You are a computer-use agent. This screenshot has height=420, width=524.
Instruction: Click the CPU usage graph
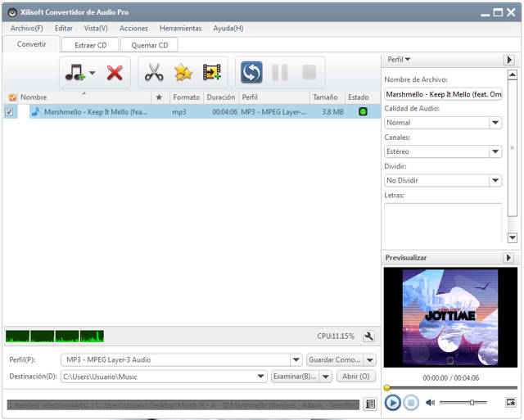(55, 336)
